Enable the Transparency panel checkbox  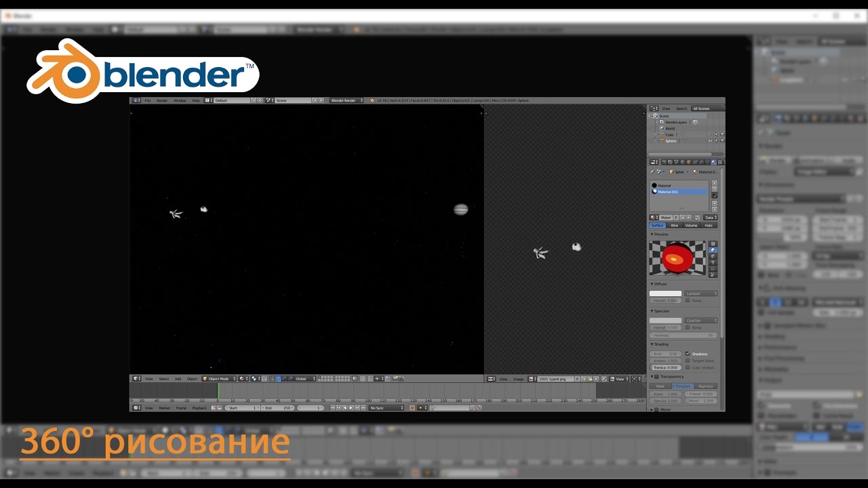(x=656, y=377)
